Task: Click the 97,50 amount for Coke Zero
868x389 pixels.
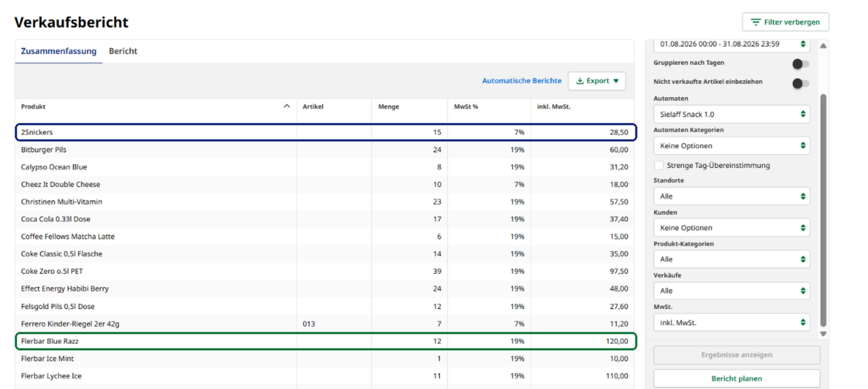Action: (x=619, y=272)
